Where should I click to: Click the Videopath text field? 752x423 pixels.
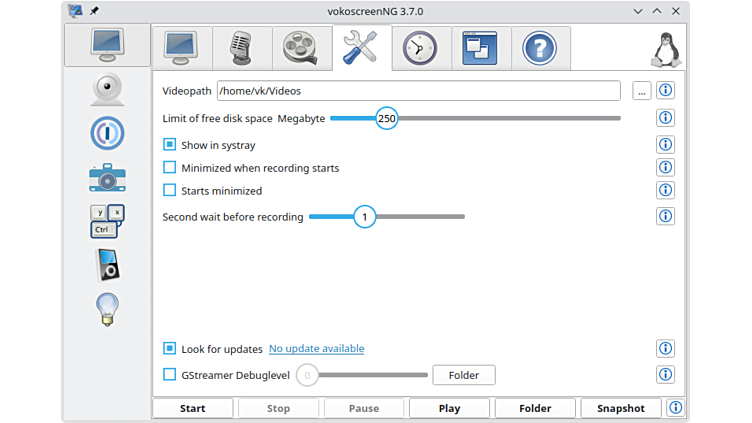pyautogui.click(x=418, y=90)
